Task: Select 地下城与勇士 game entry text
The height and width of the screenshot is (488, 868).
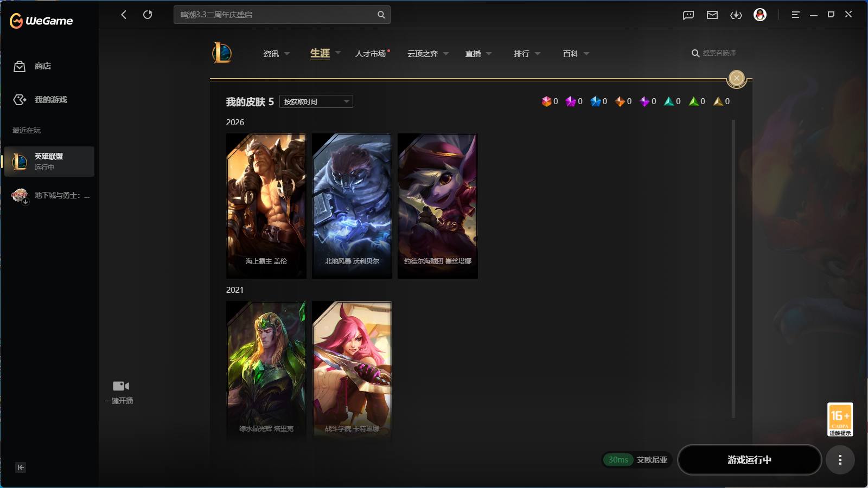Action: 62,195
